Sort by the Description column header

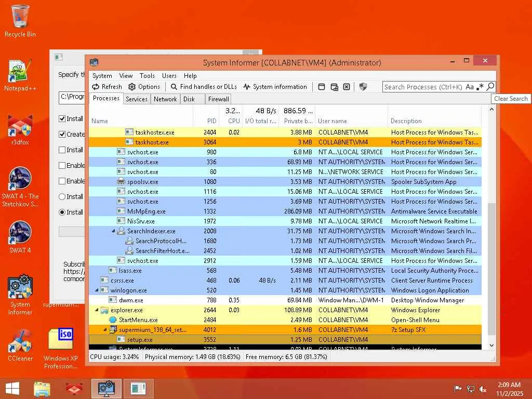pos(435,116)
